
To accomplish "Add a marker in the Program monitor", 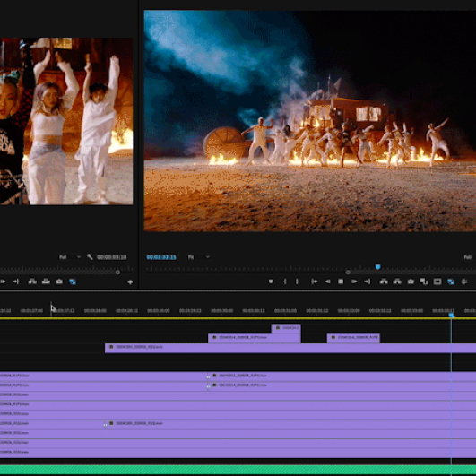I will (271, 281).
